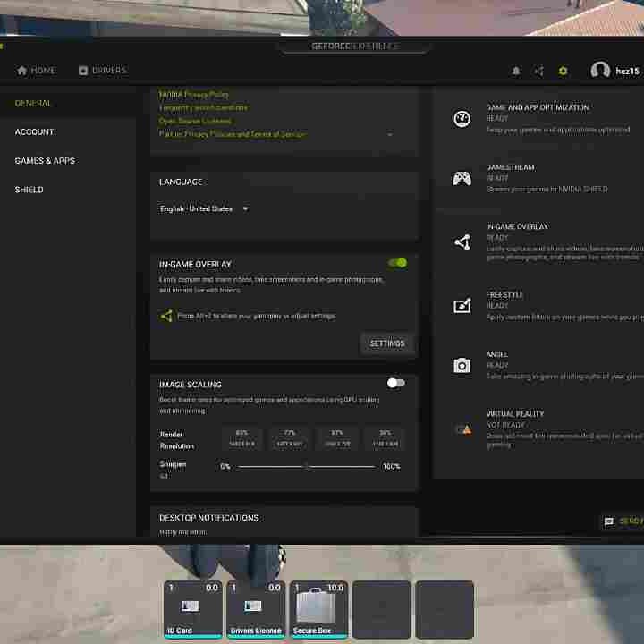Open the English - United States language dropdown
The width and height of the screenshot is (644, 644).
(x=204, y=208)
